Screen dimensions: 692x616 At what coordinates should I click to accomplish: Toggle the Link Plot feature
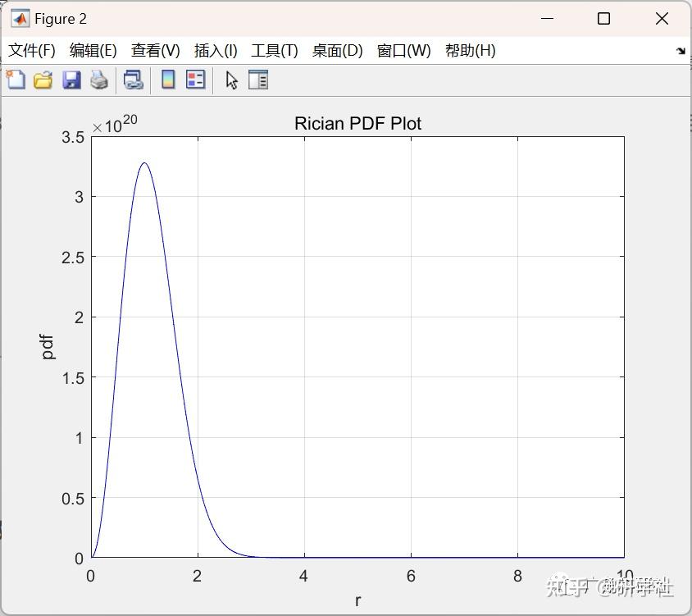[x=134, y=80]
